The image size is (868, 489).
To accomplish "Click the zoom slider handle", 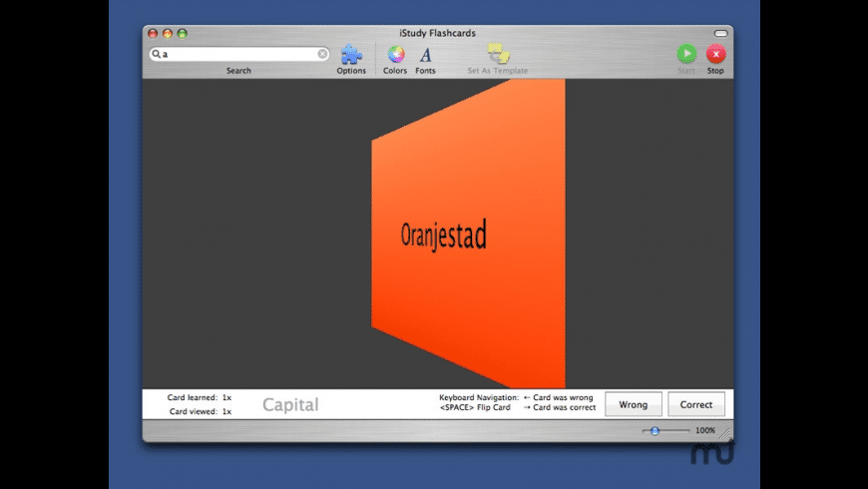I will click(654, 430).
